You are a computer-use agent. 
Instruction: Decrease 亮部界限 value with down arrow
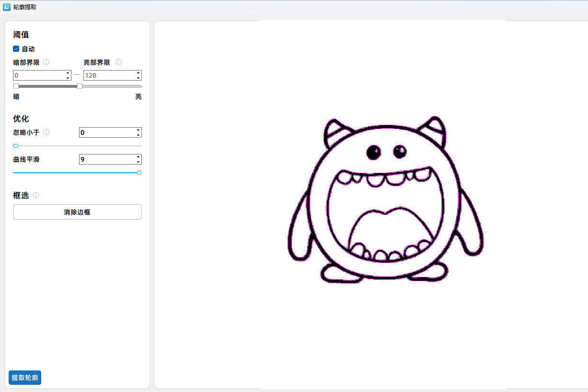(138, 78)
